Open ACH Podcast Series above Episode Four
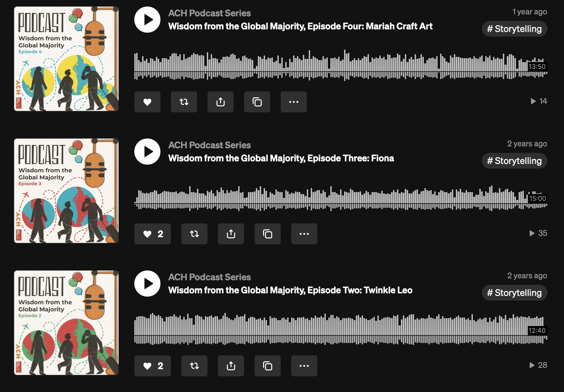Screen dimensions: 564x392 click(209, 13)
